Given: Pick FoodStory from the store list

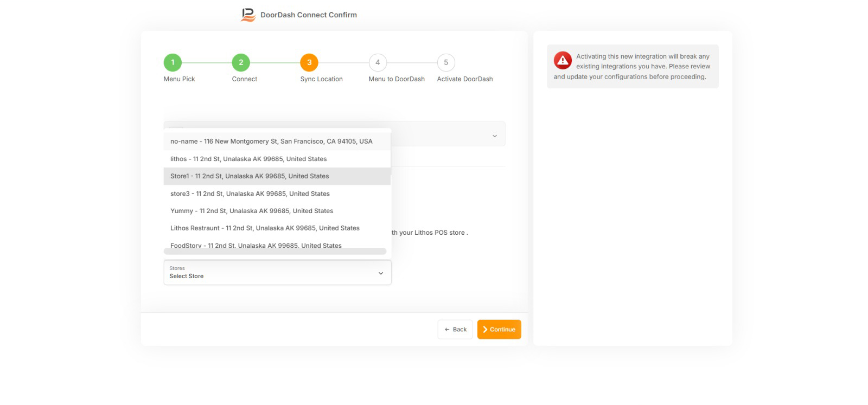Looking at the screenshot, I should (x=256, y=245).
